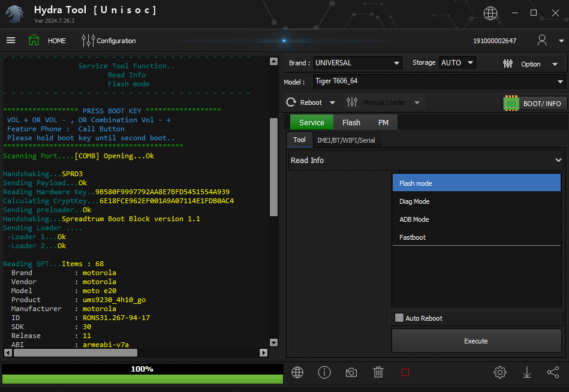Click the Configuration label
This screenshot has height=392, width=569.
(116, 41)
